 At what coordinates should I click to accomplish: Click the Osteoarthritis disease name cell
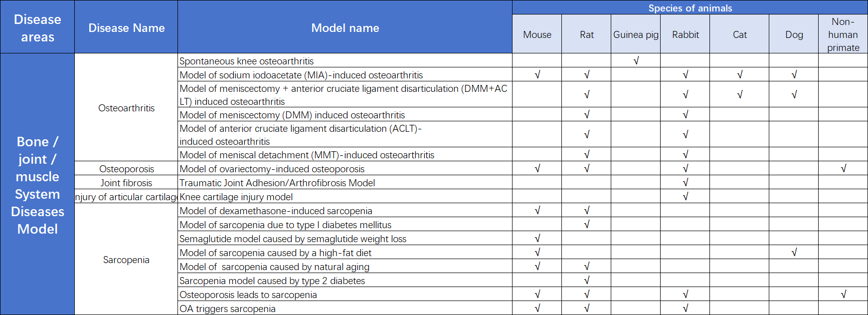point(126,108)
